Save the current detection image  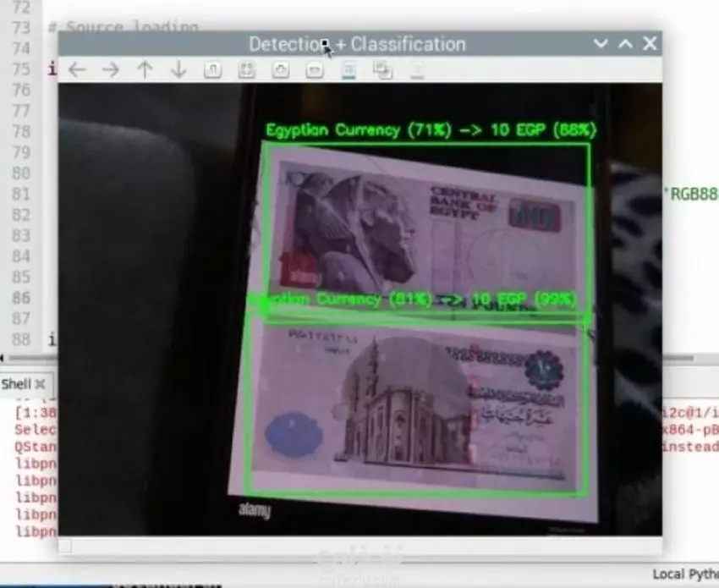point(349,70)
